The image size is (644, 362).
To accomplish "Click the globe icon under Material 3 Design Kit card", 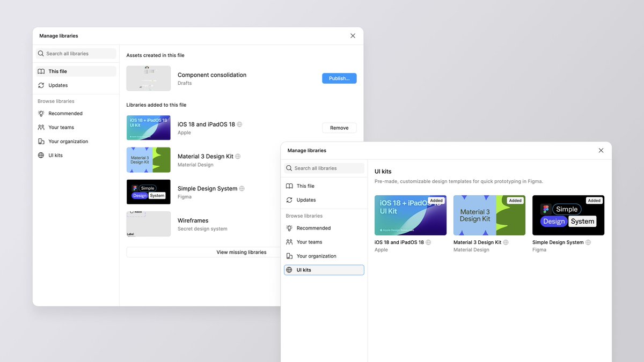I will coord(506,242).
